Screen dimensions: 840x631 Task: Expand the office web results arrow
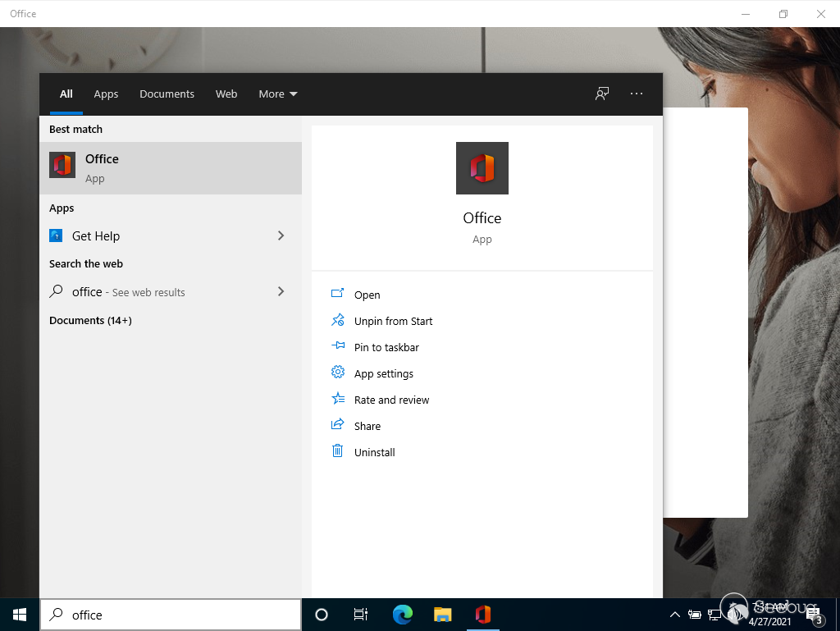point(281,291)
